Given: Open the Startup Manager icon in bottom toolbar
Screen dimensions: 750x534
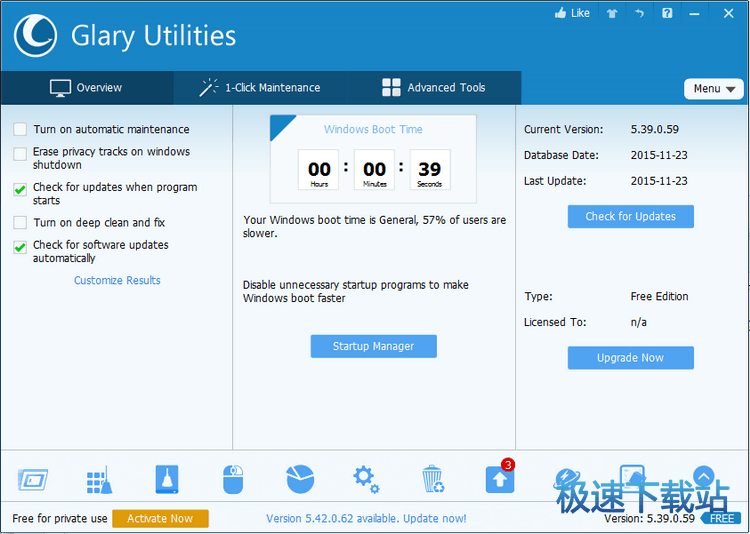Looking at the screenshot, I should click(x=33, y=479).
